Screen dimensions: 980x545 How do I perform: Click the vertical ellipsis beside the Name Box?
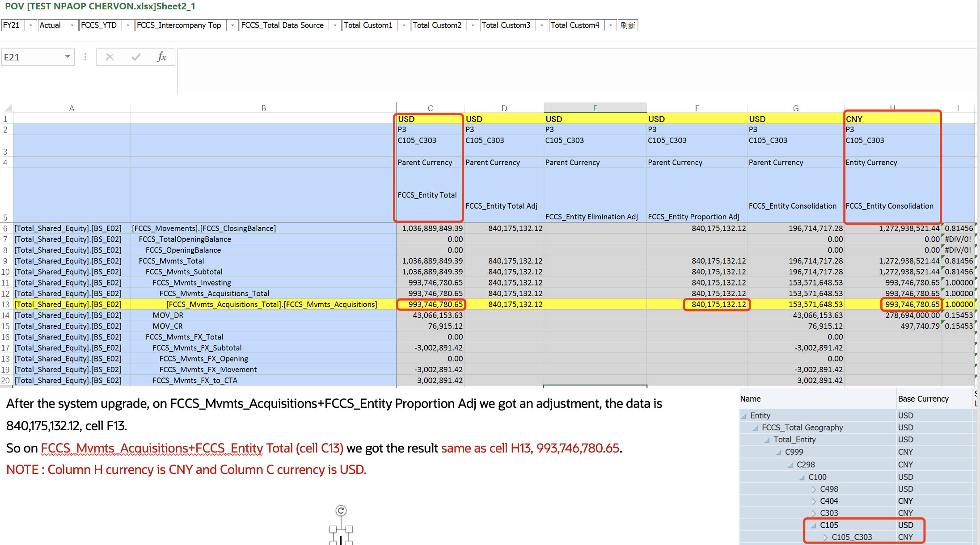pos(85,57)
